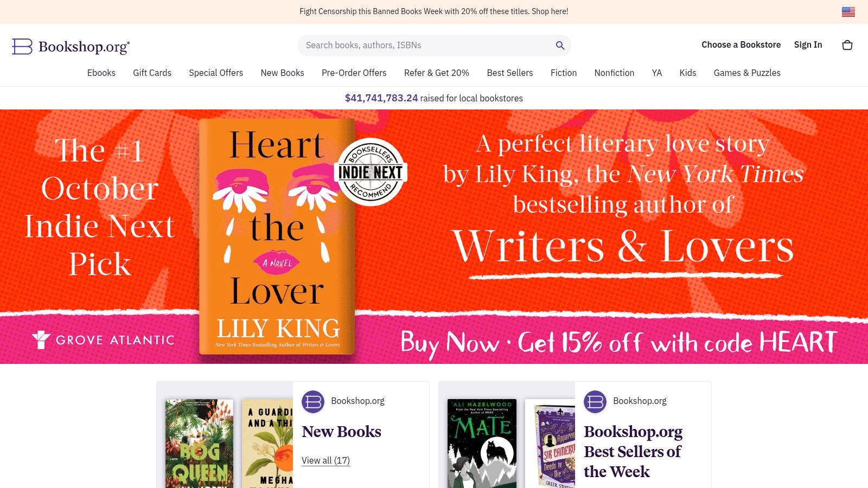Click the Indie Next badge on banner
Image resolution: width=868 pixels, height=488 pixels.
(371, 172)
